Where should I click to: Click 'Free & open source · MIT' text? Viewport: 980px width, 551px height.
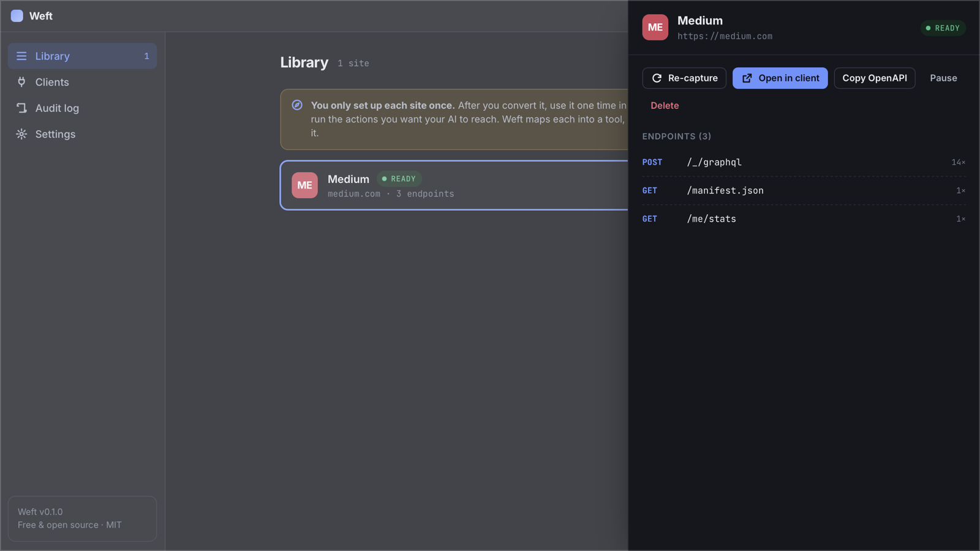point(70,525)
